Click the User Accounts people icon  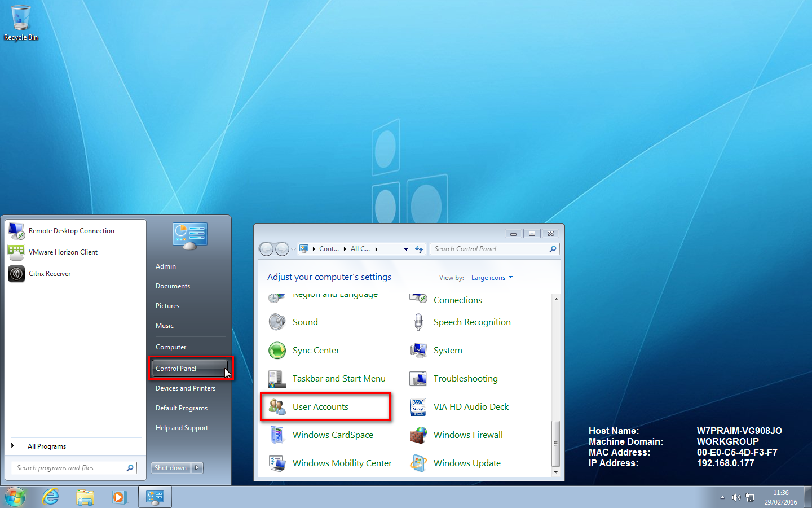point(277,406)
